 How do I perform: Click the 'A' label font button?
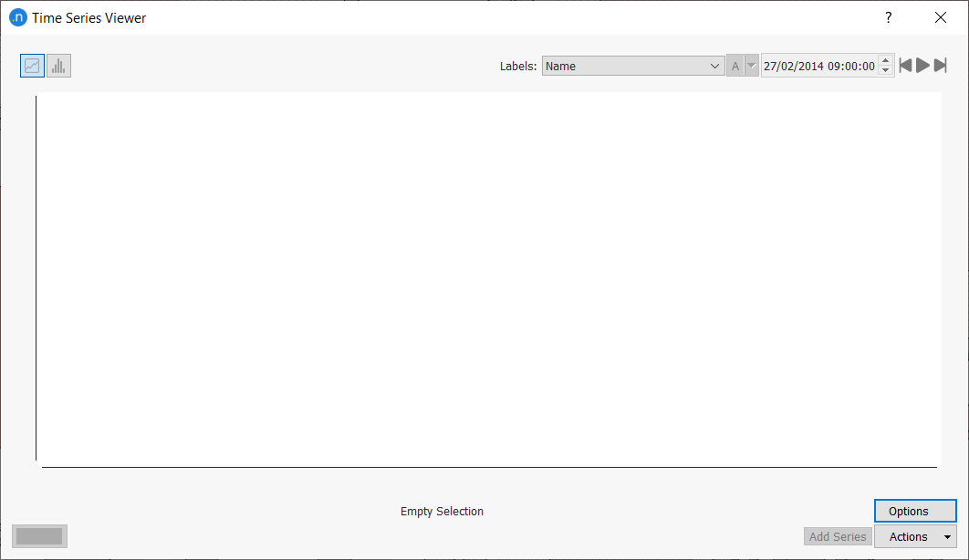pos(735,66)
